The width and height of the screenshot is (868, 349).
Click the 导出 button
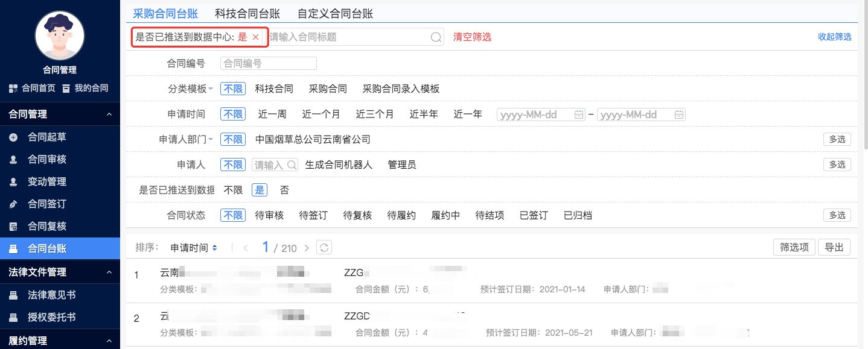(834, 247)
